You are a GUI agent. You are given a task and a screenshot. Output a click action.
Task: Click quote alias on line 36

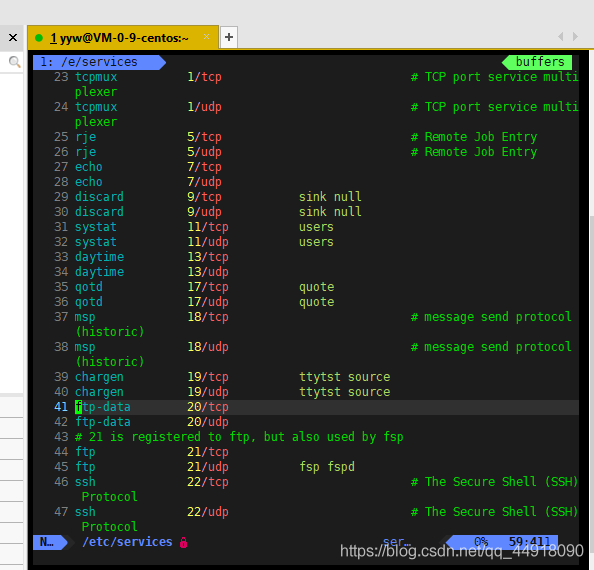pos(316,302)
